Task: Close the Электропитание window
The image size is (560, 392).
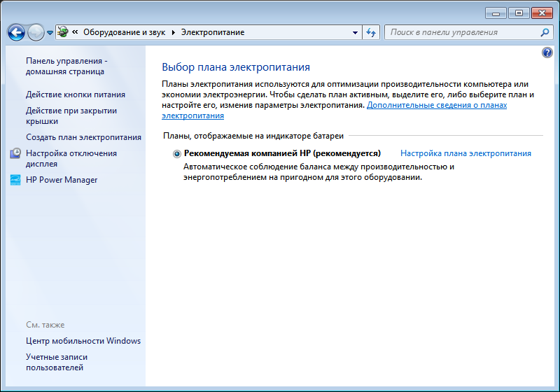Action: tap(542, 13)
